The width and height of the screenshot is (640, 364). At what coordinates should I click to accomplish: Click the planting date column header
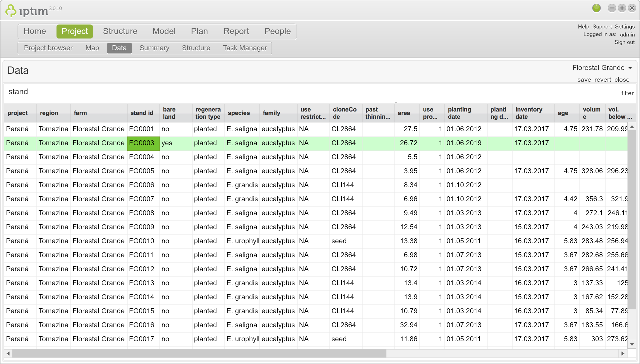[x=466, y=113]
